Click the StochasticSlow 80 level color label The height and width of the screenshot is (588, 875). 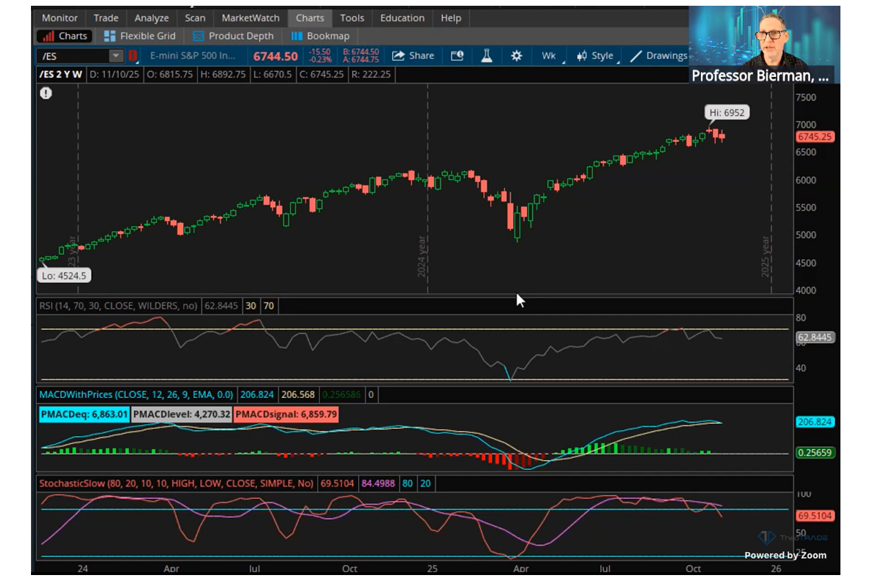point(408,484)
